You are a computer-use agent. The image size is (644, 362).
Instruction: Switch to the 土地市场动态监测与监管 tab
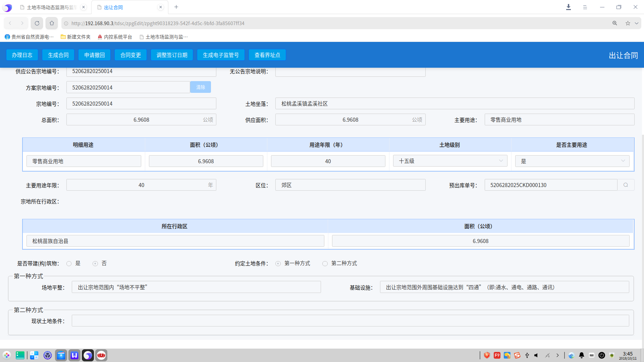(x=50, y=7)
